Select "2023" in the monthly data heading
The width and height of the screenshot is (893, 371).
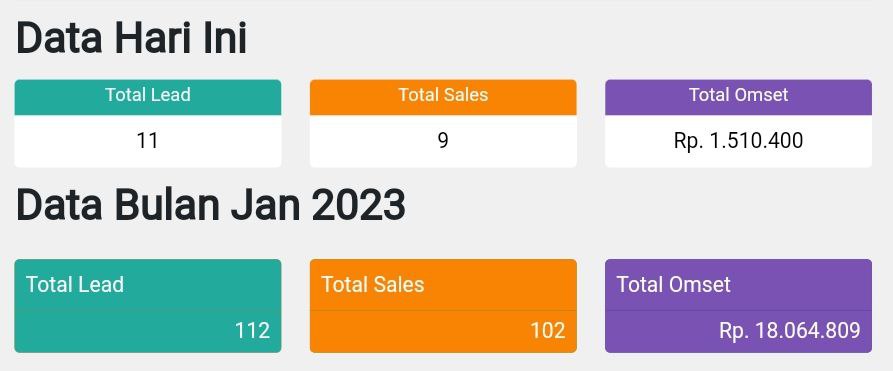[359, 205]
